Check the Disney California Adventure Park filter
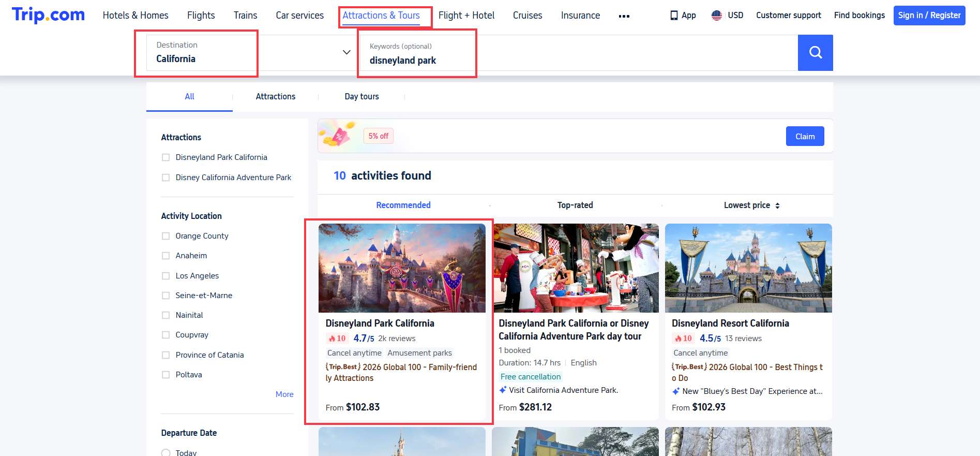Screen dimensions: 980x456 point(165,178)
